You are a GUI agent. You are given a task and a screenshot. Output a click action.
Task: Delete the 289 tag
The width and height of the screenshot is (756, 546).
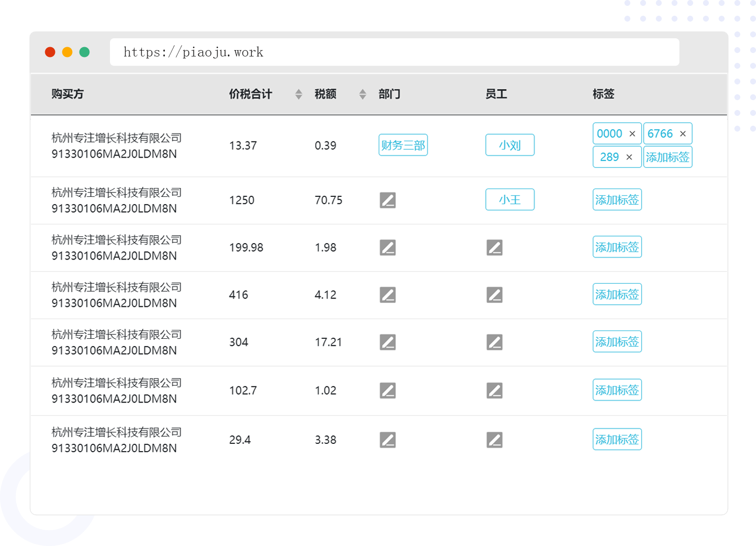point(629,157)
